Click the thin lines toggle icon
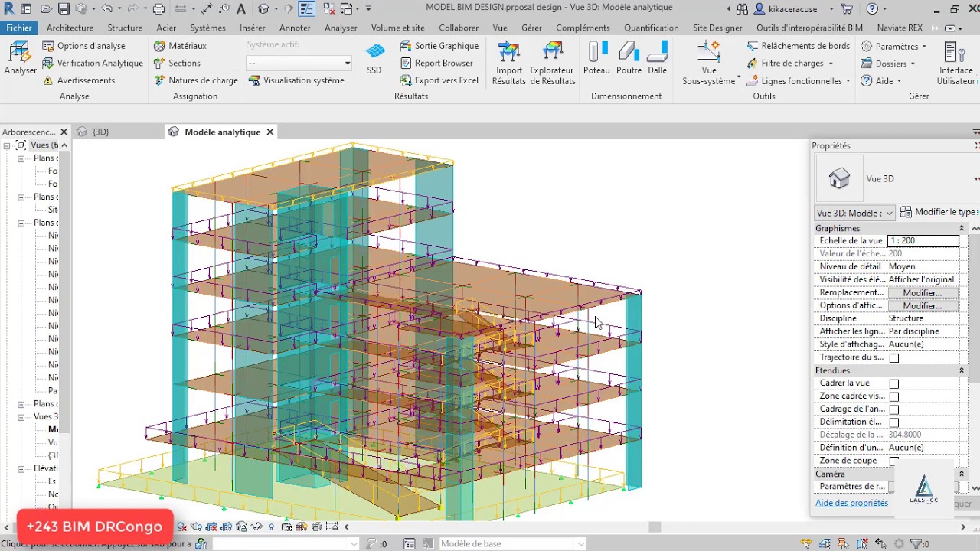The width and height of the screenshot is (980, 551). (x=307, y=9)
